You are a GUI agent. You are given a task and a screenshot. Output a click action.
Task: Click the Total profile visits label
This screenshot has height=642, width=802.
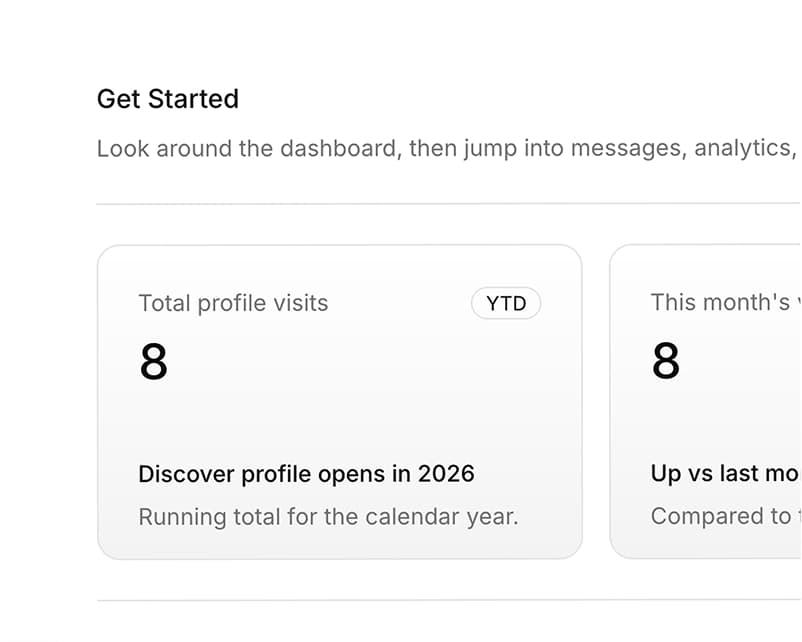tap(233, 303)
